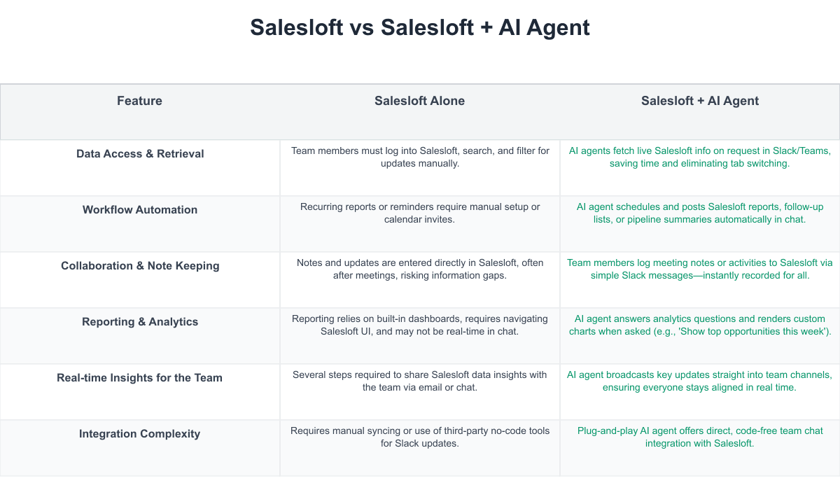Click the "Feature" column header

click(139, 101)
